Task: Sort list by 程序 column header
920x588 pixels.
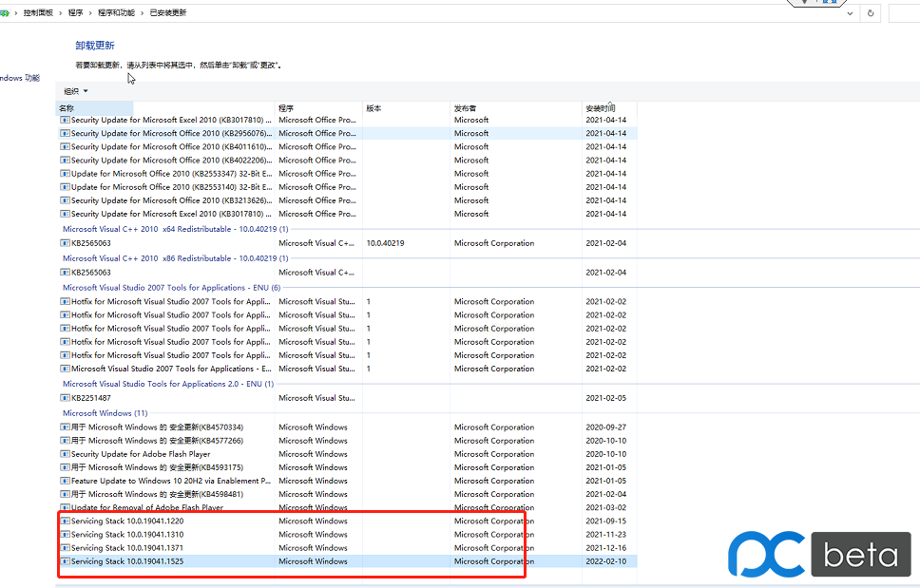Action: tap(318, 108)
